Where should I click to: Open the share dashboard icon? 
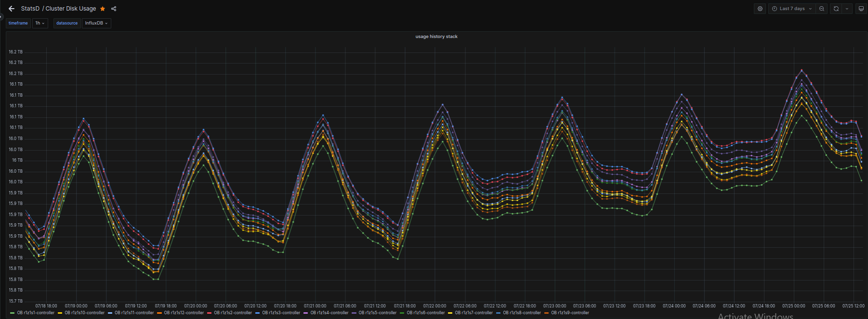pyautogui.click(x=114, y=9)
